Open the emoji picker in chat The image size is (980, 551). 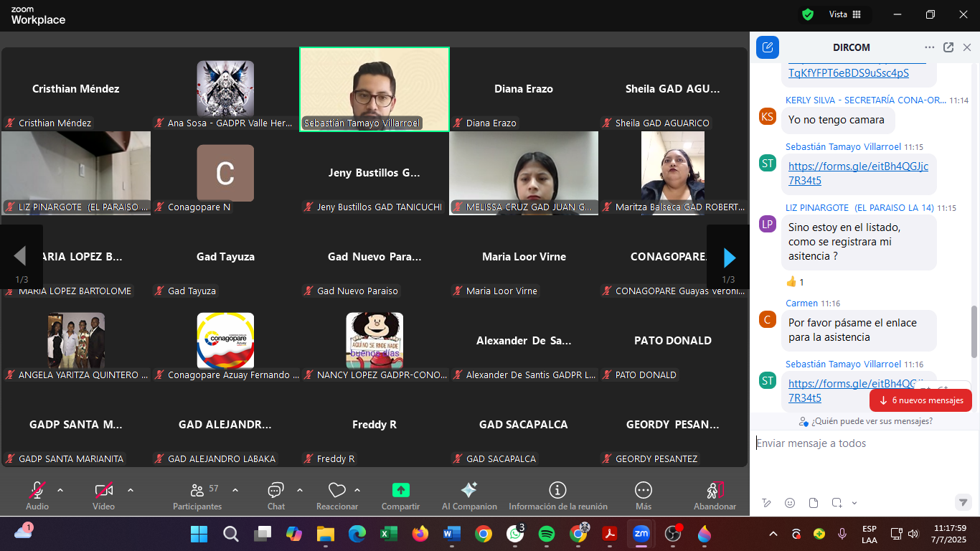click(790, 503)
